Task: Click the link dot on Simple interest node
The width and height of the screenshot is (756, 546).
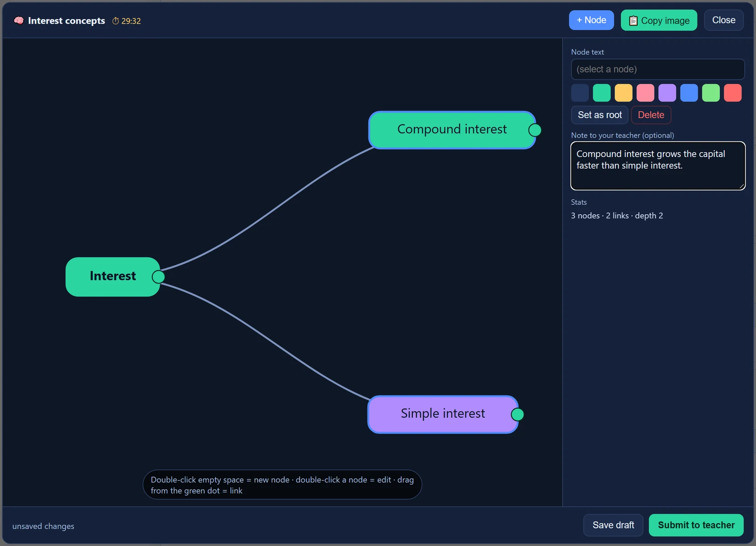Action: [x=517, y=415]
